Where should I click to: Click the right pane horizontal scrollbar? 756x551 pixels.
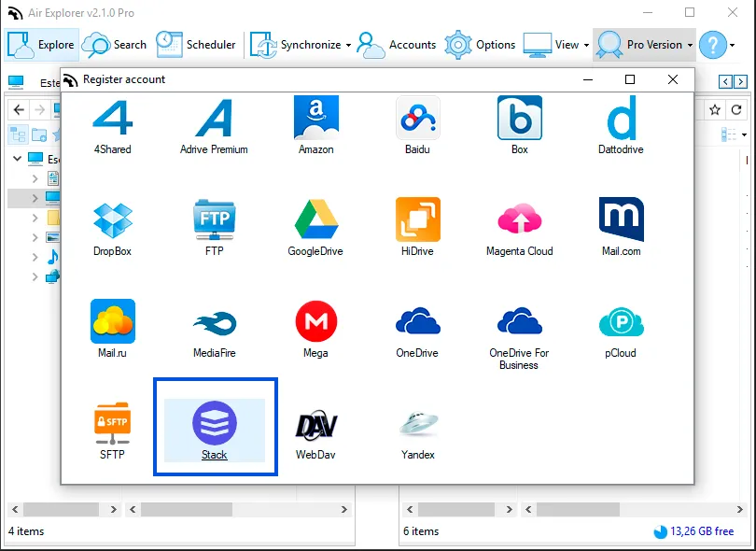[634, 509]
